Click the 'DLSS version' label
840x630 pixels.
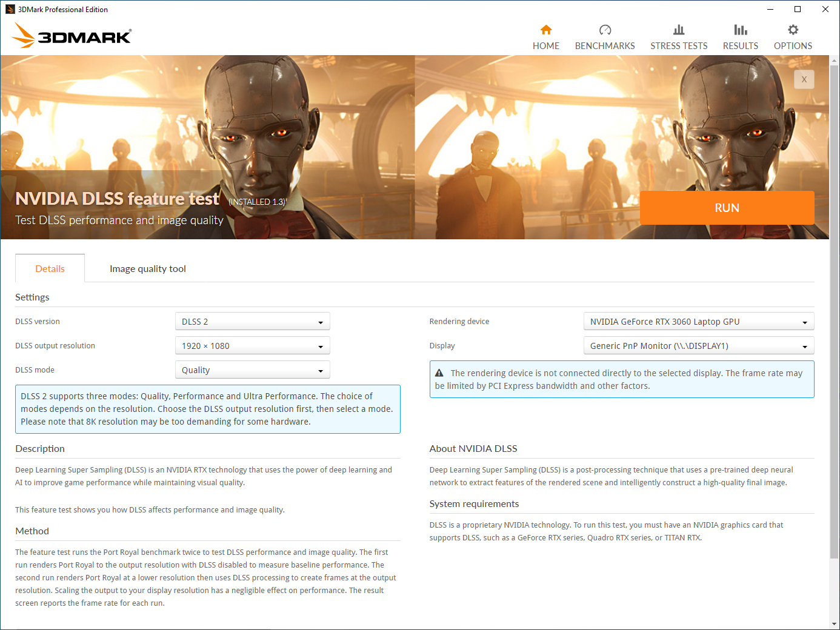coord(38,322)
